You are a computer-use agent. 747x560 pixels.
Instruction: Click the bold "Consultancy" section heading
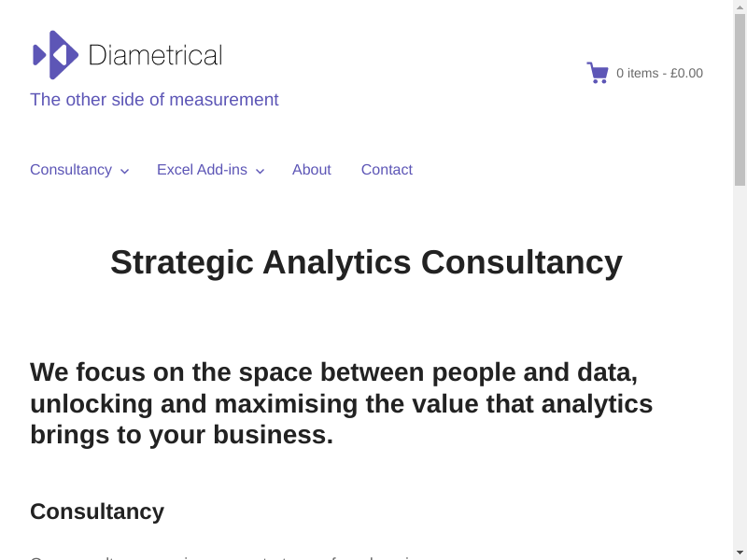97,511
